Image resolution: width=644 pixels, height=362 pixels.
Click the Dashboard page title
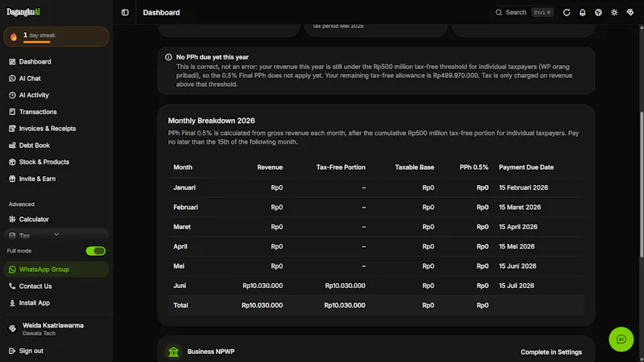pyautogui.click(x=161, y=13)
